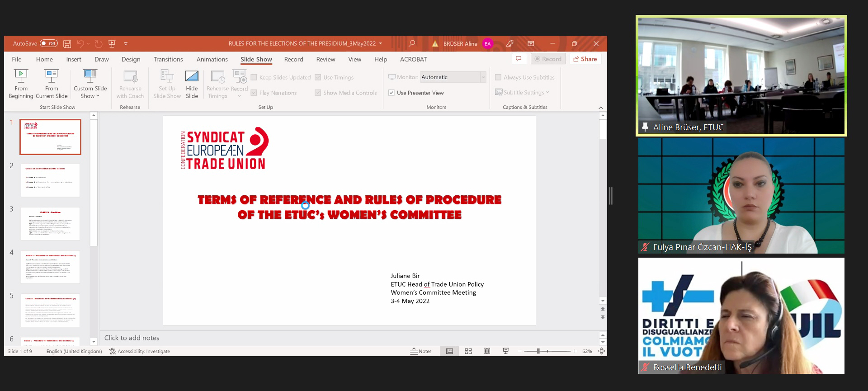Open the Transitions tab
Viewport: 868px width, 391px height.
coord(168,59)
